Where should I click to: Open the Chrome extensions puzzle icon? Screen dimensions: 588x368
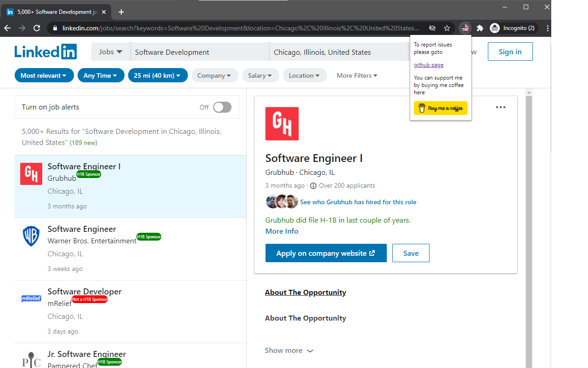click(x=480, y=28)
